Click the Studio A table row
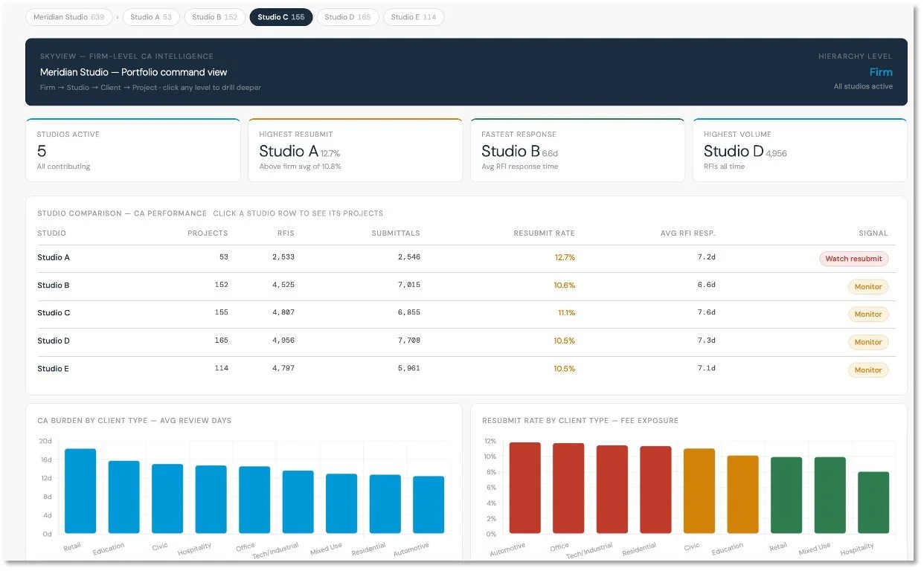The height and width of the screenshot is (571, 924). point(466,259)
